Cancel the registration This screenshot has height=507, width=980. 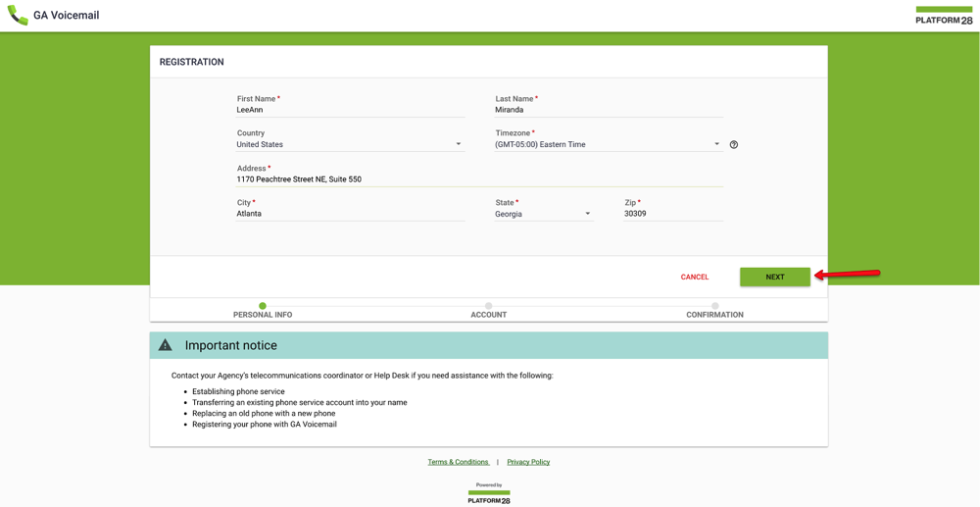pyautogui.click(x=695, y=277)
